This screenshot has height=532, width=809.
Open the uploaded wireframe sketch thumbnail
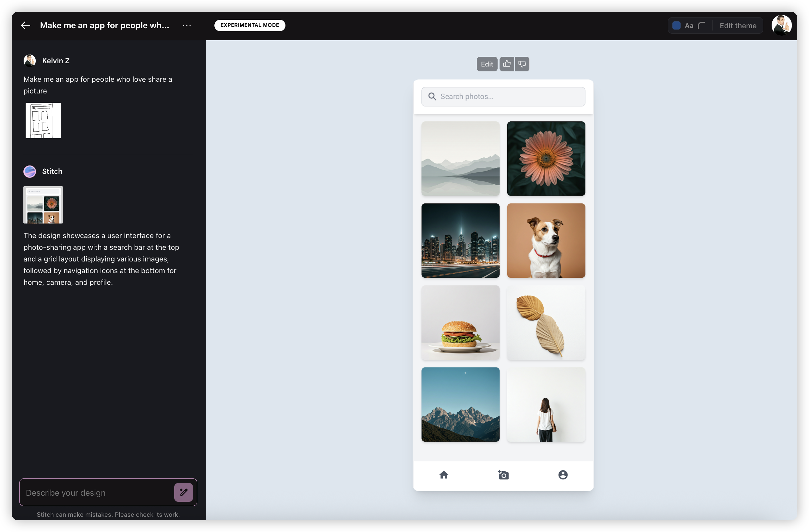coord(43,120)
